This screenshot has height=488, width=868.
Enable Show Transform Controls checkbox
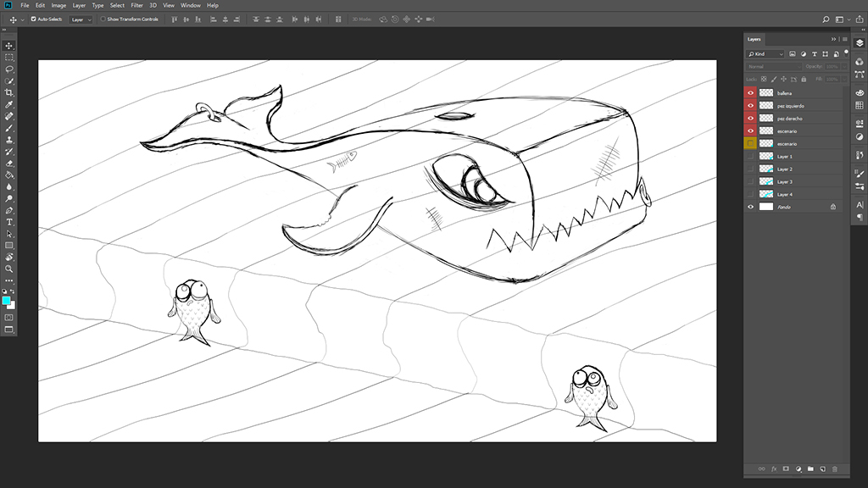[x=103, y=19]
